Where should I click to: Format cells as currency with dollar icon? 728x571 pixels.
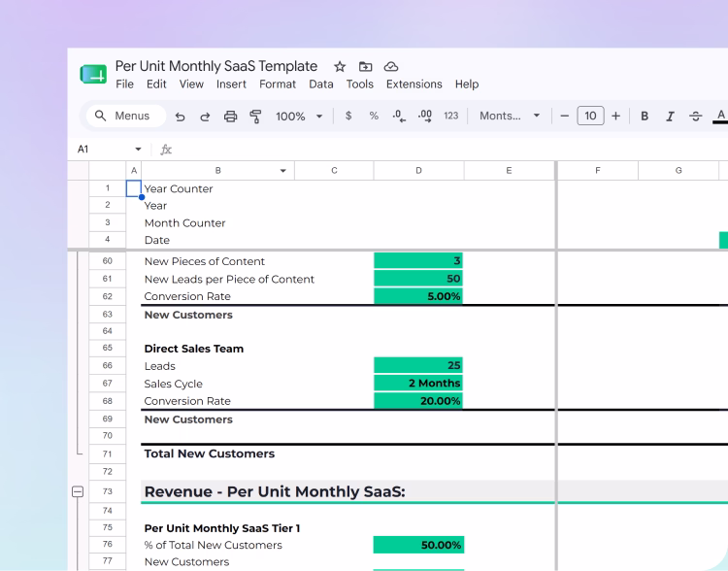(348, 116)
